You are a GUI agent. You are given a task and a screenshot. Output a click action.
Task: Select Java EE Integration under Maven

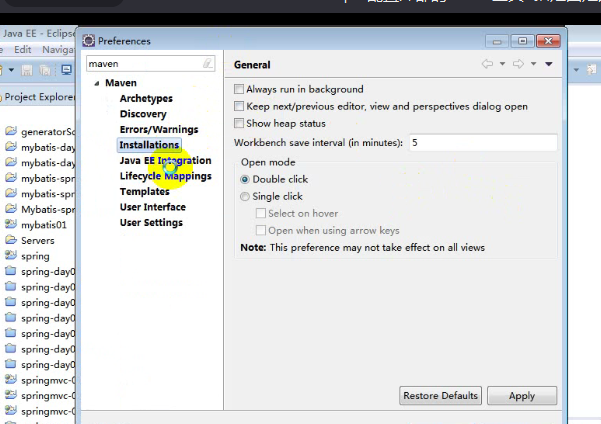pos(165,160)
